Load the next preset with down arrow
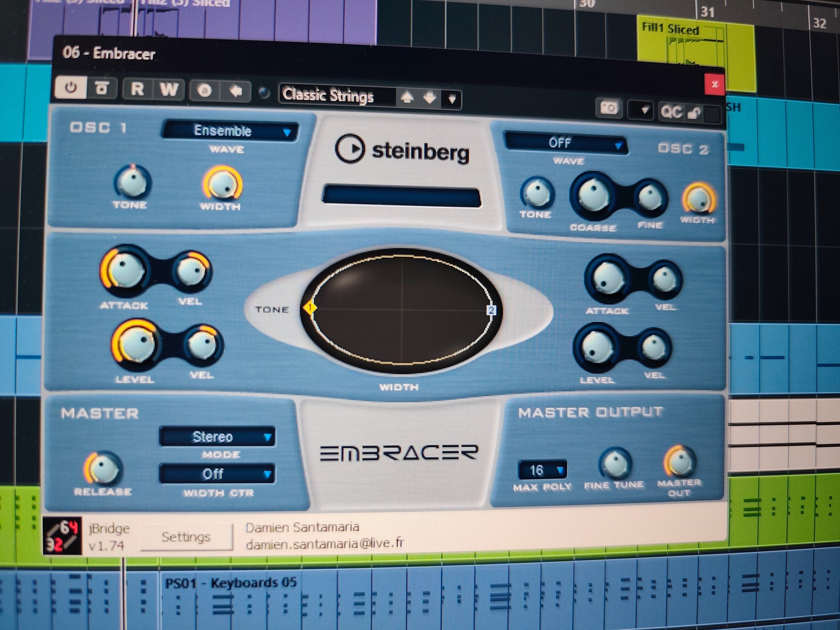This screenshot has width=840, height=630. click(x=430, y=98)
